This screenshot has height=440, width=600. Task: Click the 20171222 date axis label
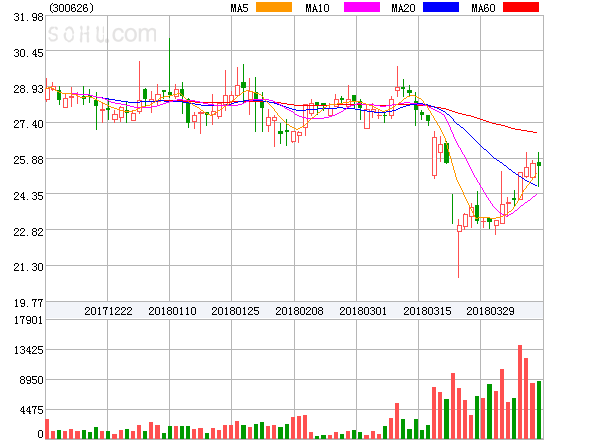tap(108, 311)
